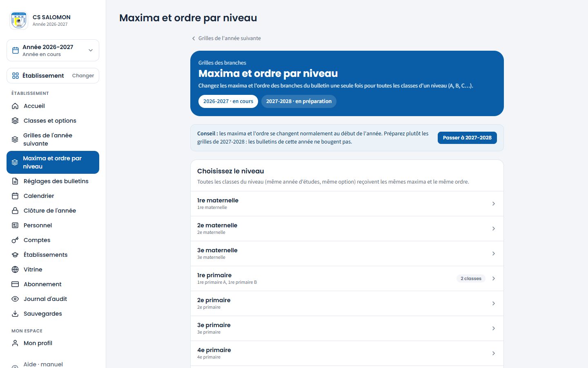Click the Mon profil person icon
This screenshot has height=368, width=588.
(15, 343)
